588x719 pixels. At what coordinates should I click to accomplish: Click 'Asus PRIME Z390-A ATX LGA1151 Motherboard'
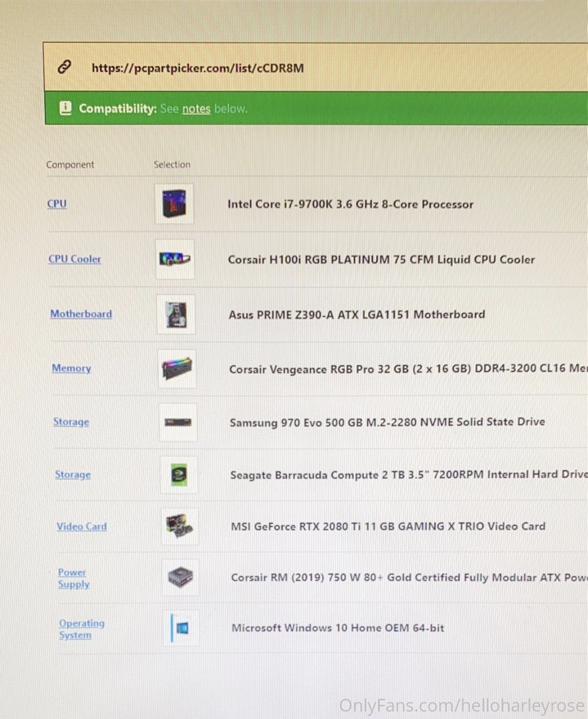pyautogui.click(x=357, y=315)
